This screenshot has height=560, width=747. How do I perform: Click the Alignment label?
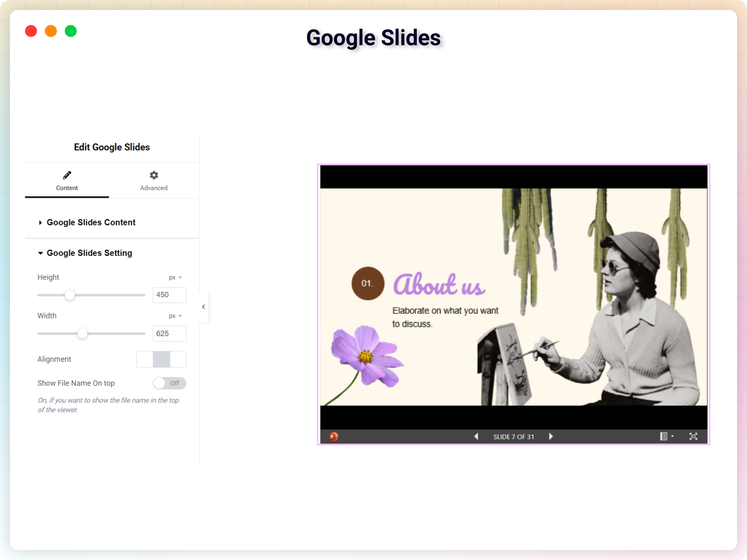[54, 359]
